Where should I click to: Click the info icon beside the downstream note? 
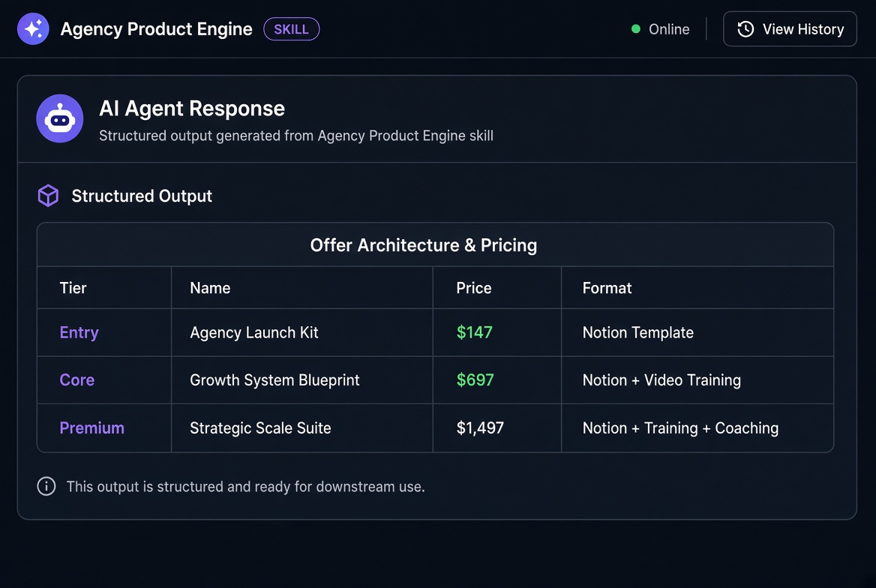tap(46, 486)
